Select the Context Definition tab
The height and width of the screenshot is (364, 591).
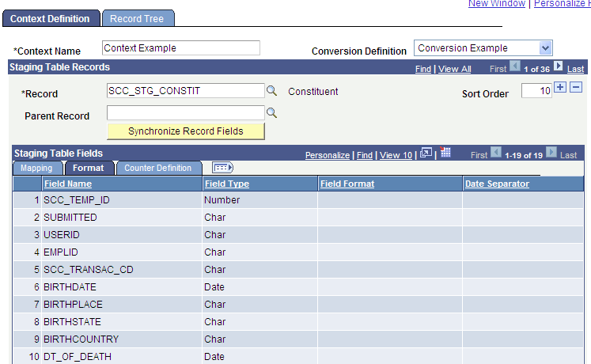(51, 18)
